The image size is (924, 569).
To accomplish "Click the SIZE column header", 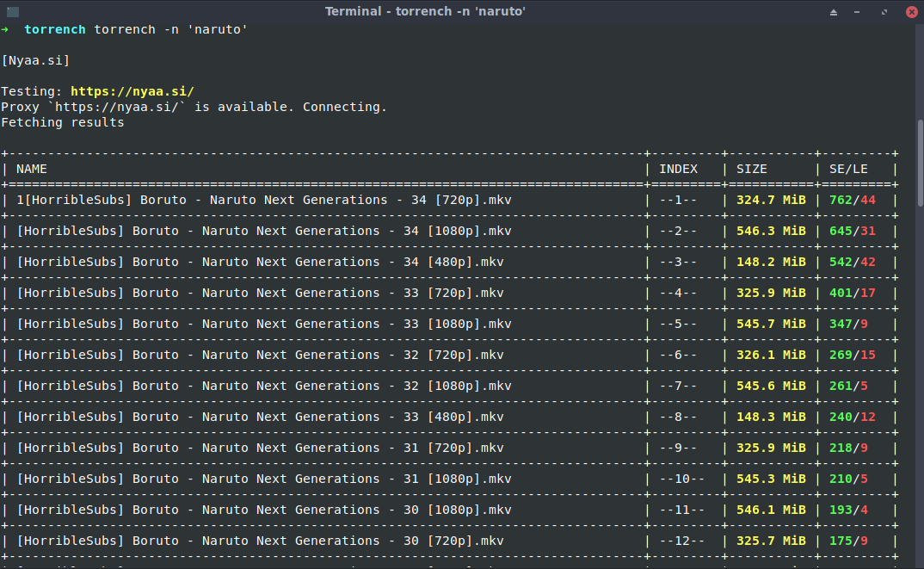I will tap(751, 169).
